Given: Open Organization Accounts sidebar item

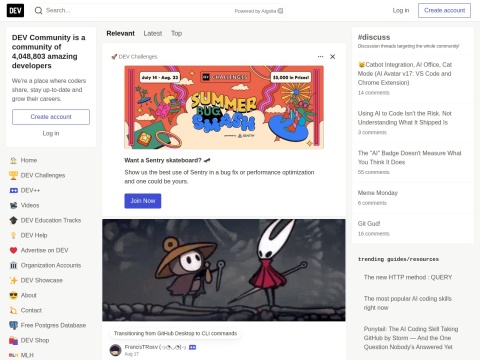Looking at the screenshot, I should (x=51, y=265).
